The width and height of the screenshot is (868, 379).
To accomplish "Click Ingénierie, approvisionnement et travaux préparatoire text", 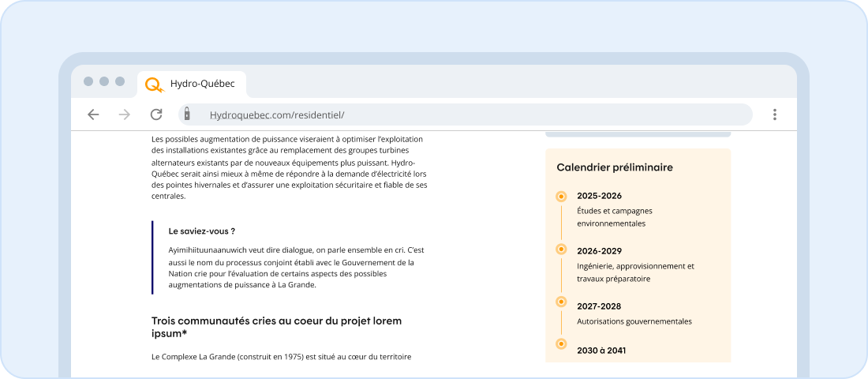I will tap(635, 272).
